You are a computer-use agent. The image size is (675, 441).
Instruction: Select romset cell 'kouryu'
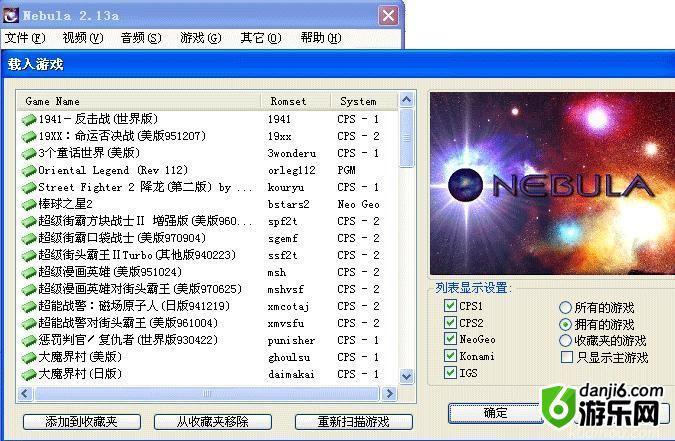coord(286,188)
